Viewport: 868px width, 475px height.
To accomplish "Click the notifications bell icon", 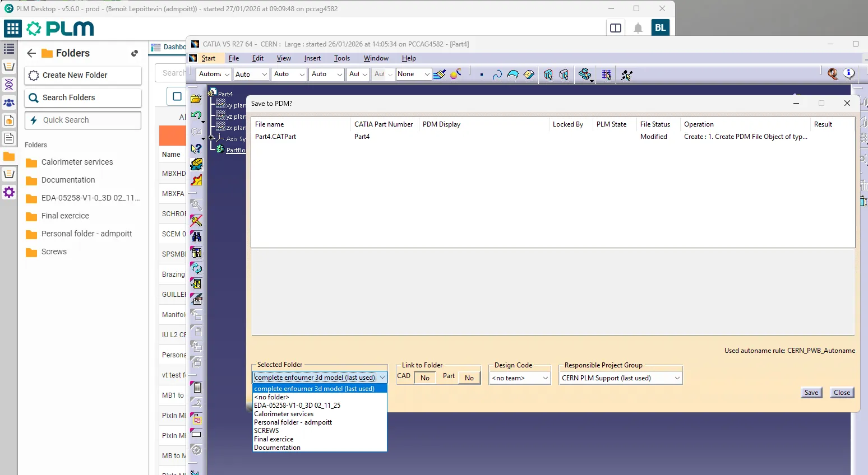I will (x=638, y=28).
